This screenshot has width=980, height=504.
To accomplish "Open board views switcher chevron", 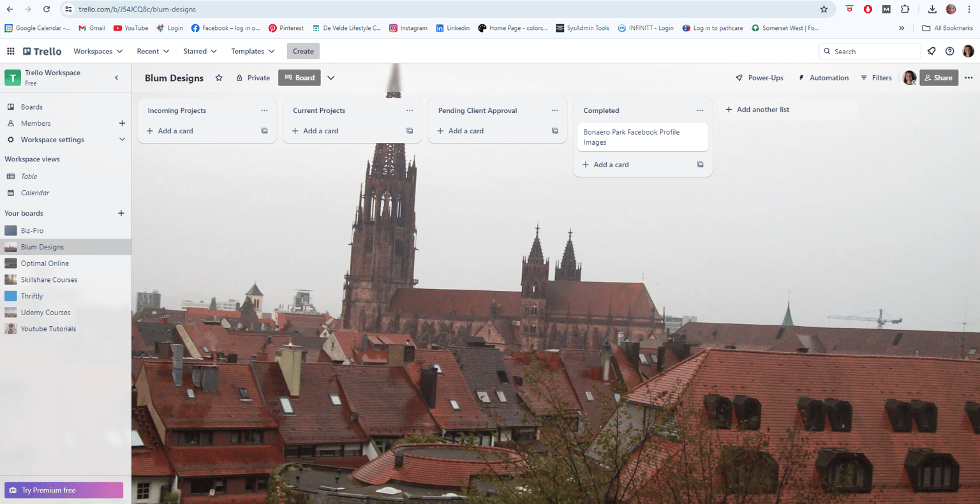I will point(331,78).
